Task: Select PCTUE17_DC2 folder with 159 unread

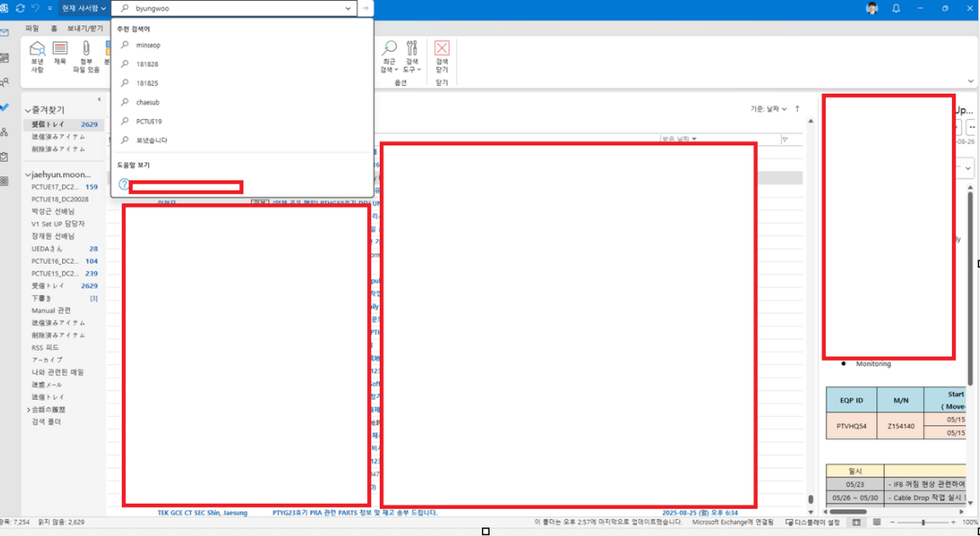Action: click(62, 187)
